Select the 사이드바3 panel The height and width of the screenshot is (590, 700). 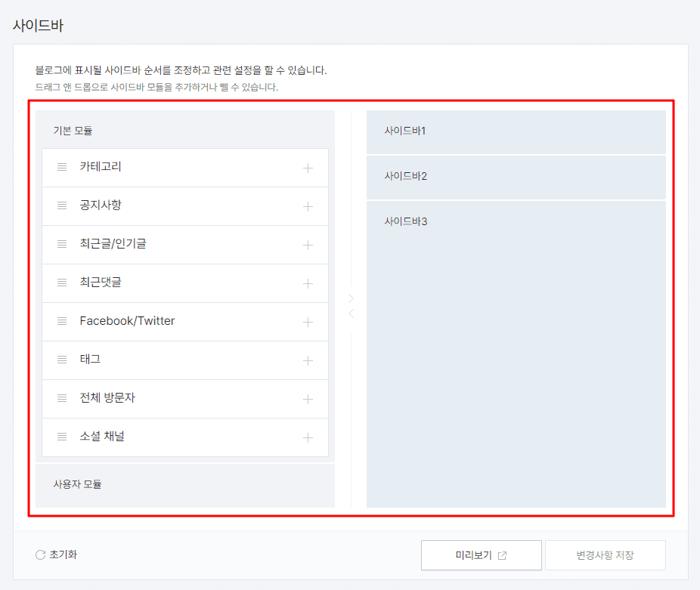(516, 221)
